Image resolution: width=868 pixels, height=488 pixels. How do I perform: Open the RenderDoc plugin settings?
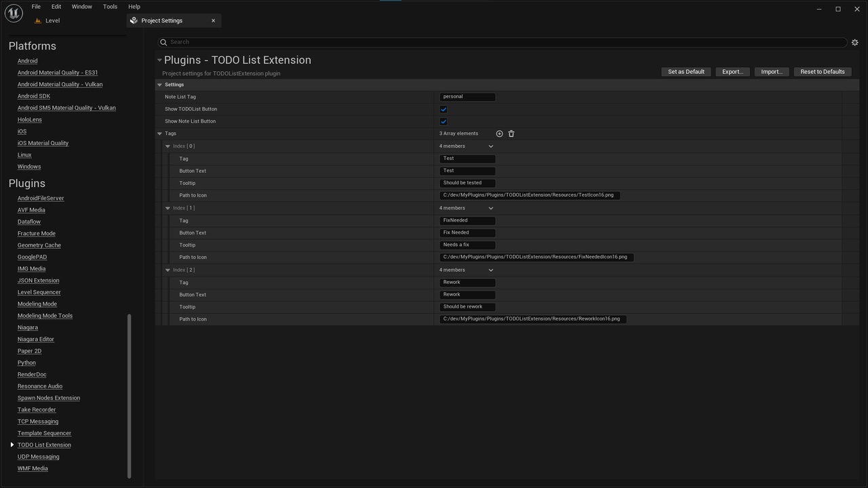pyautogui.click(x=32, y=375)
